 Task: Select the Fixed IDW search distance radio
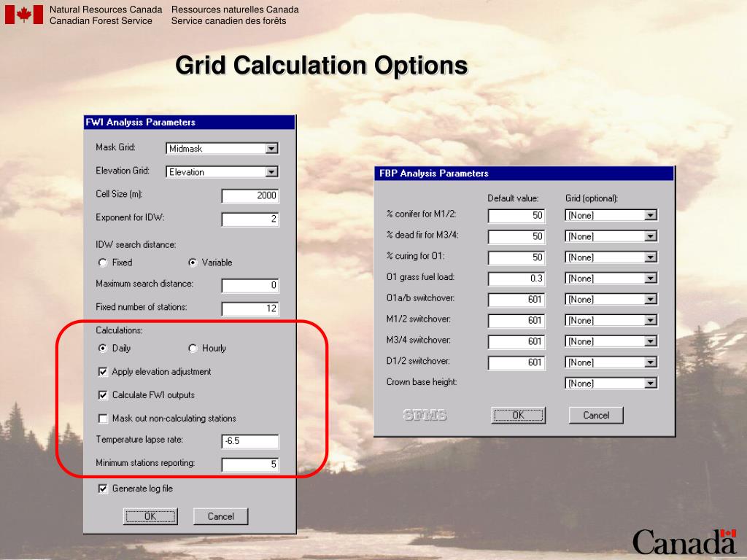[103, 262]
